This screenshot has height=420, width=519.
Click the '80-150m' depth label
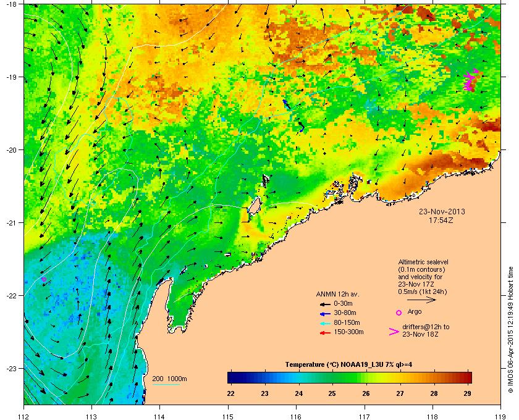tap(347, 322)
